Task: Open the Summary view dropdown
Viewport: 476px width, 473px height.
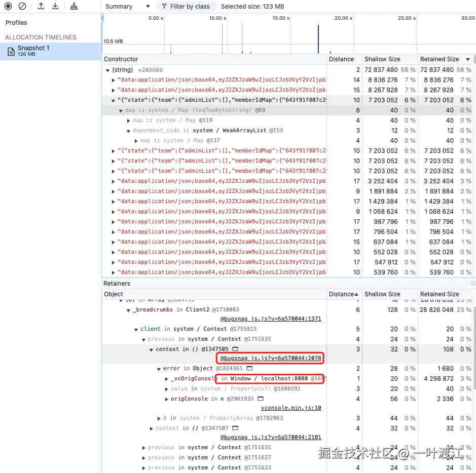Action: (x=127, y=7)
